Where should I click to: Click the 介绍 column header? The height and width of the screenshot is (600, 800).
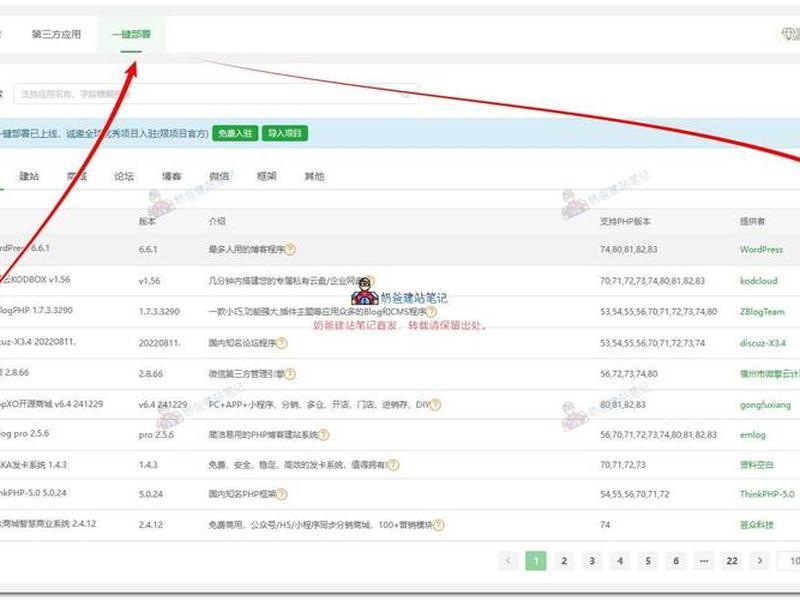click(217, 221)
